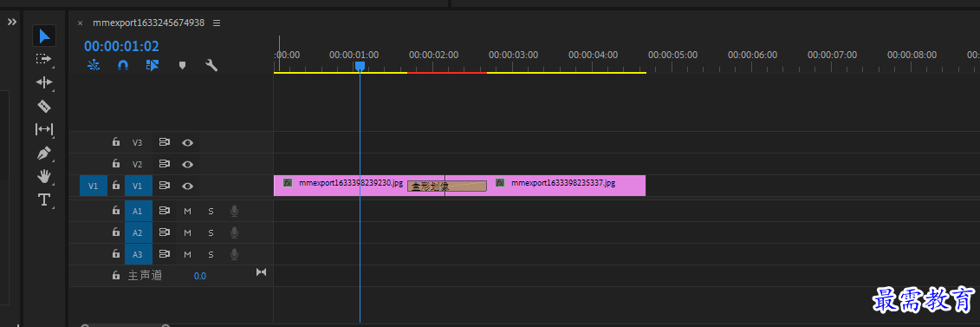980x327 pixels.
Task: Mute track A2
Action: point(187,232)
